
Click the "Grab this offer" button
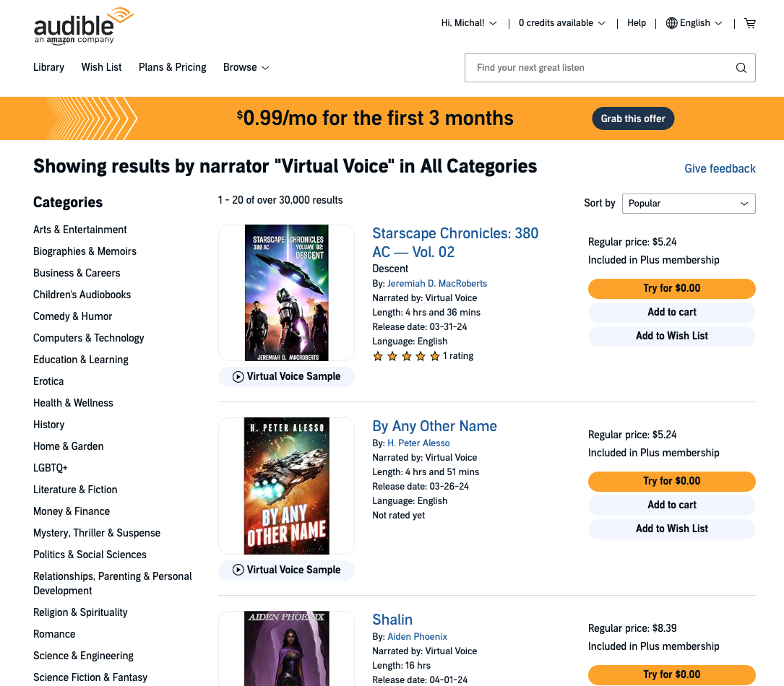pos(633,118)
